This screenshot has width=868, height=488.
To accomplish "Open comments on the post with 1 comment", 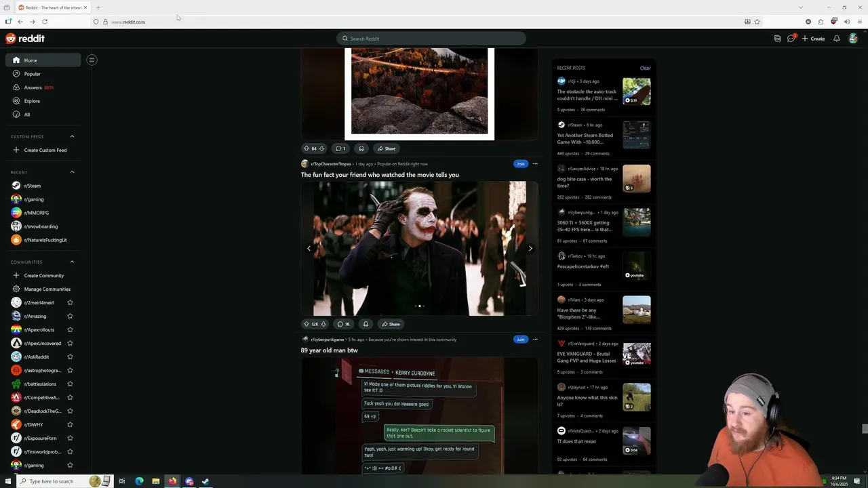I will (x=341, y=148).
